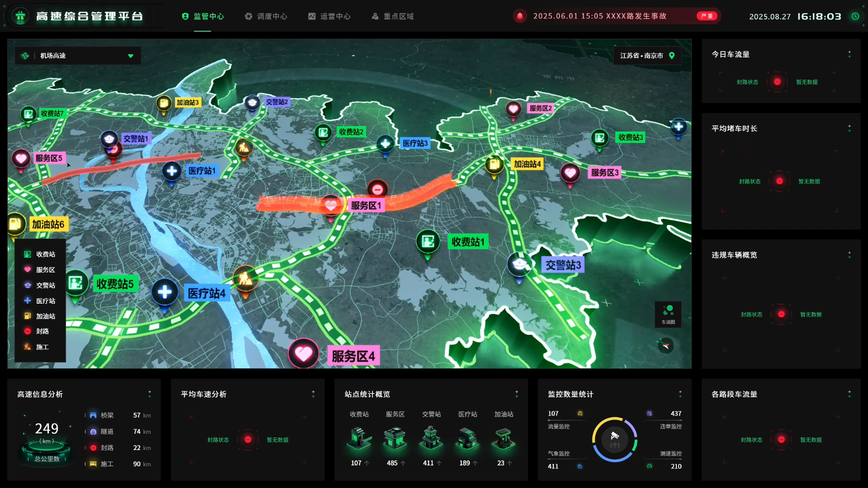Toggle 服务区 layer in the legend
The image size is (868, 488).
tap(40, 270)
